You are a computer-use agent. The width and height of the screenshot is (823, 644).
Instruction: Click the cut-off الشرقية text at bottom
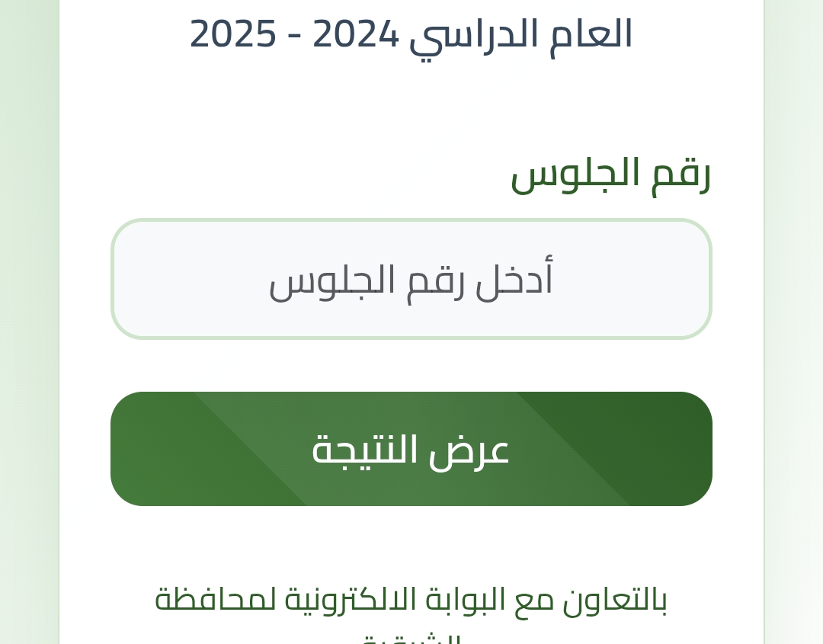[x=411, y=639]
